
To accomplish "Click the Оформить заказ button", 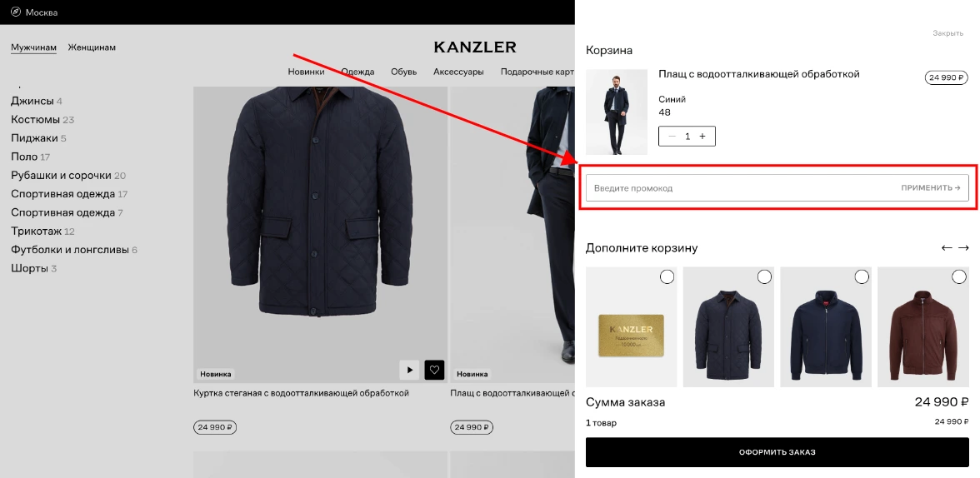I will [777, 452].
